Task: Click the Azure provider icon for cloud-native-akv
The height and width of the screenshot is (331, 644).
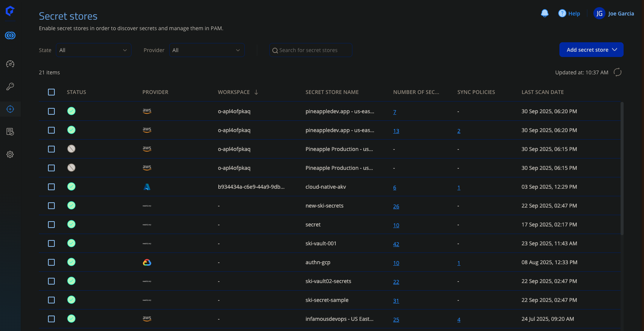Action: pos(147,187)
